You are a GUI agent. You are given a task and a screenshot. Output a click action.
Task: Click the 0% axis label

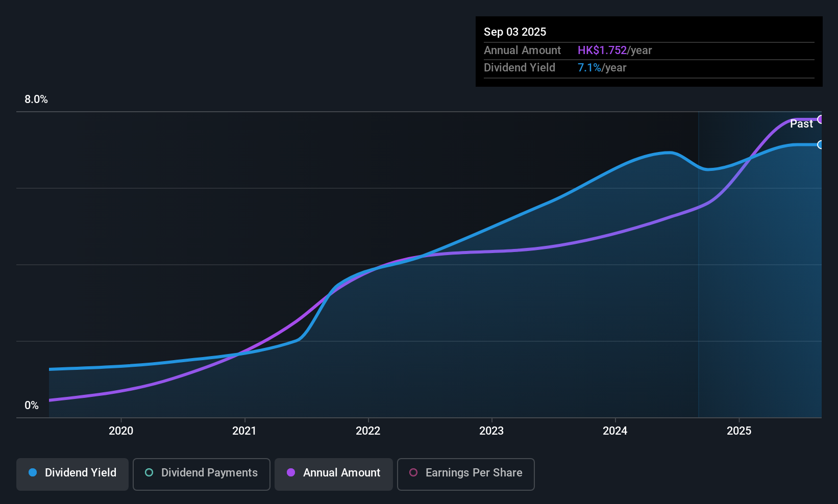(x=32, y=405)
